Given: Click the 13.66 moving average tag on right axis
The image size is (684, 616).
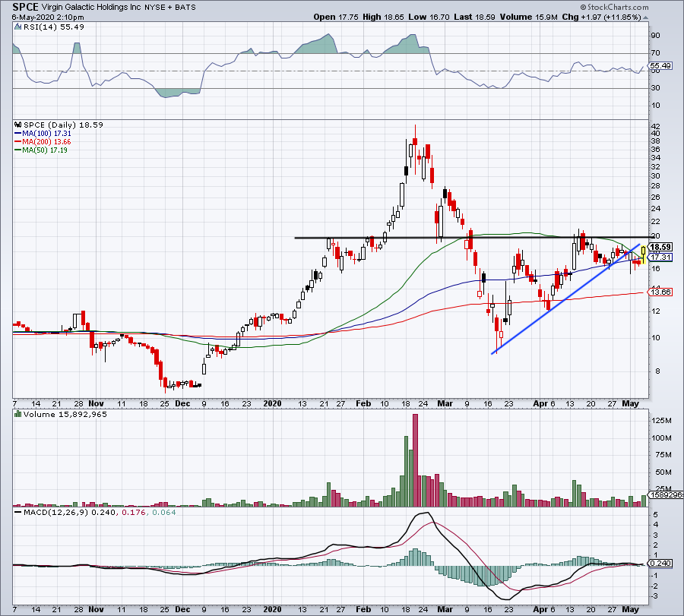Looking at the screenshot, I should (661, 292).
